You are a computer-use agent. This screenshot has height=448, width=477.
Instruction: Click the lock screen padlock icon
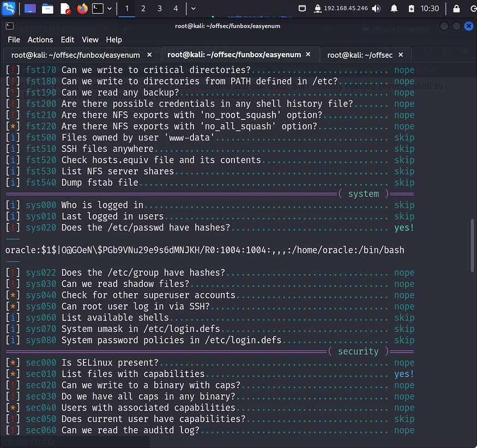[x=456, y=9]
